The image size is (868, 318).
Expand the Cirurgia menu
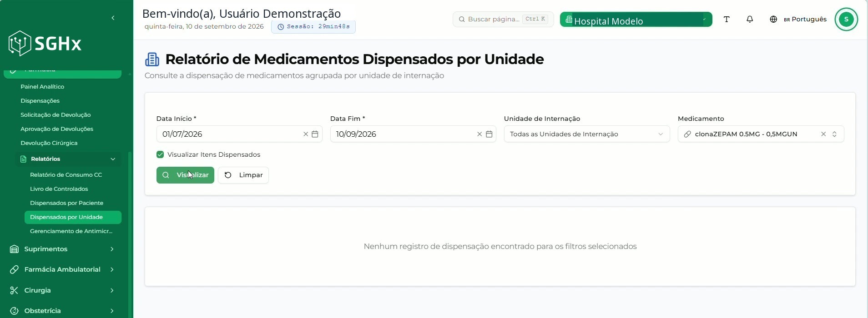coord(112,290)
